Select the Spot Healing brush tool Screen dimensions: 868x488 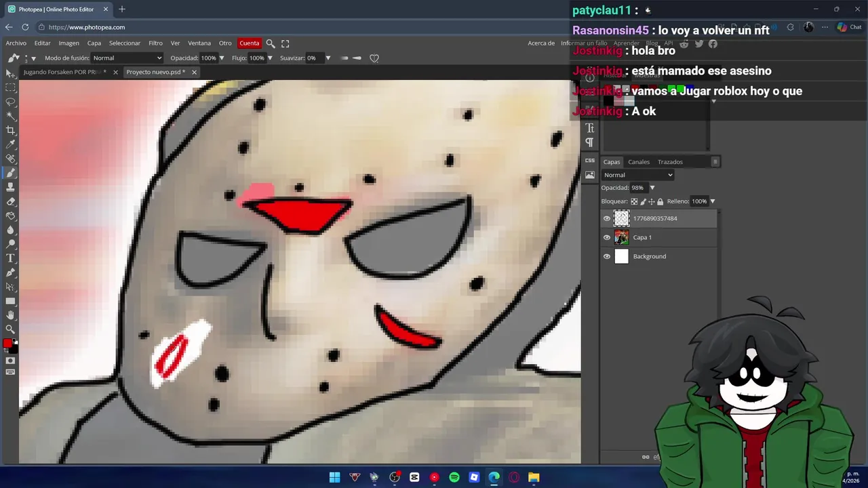[10, 159]
